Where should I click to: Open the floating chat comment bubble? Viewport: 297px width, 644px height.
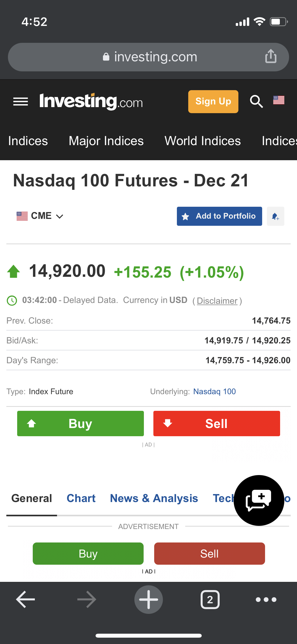(x=259, y=500)
